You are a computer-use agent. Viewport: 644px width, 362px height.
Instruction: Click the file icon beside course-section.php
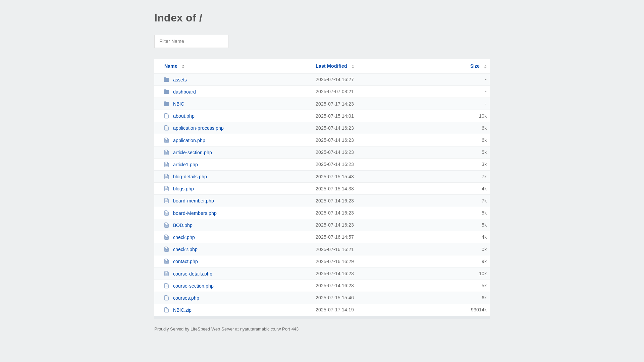tap(166, 286)
